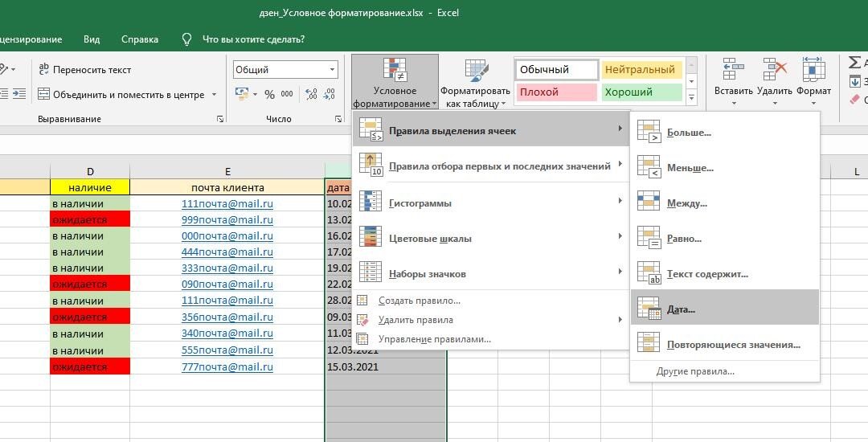Image resolution: width=868 pixels, height=442 pixels.
Task: Select cell with date 15.03.2021
Action: click(386, 366)
